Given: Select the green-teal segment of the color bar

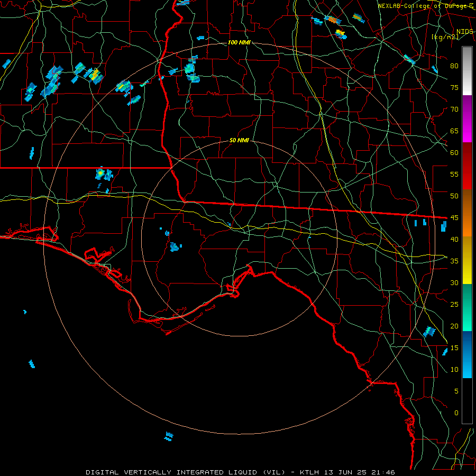Looking at the screenshot, I should [x=467, y=307].
